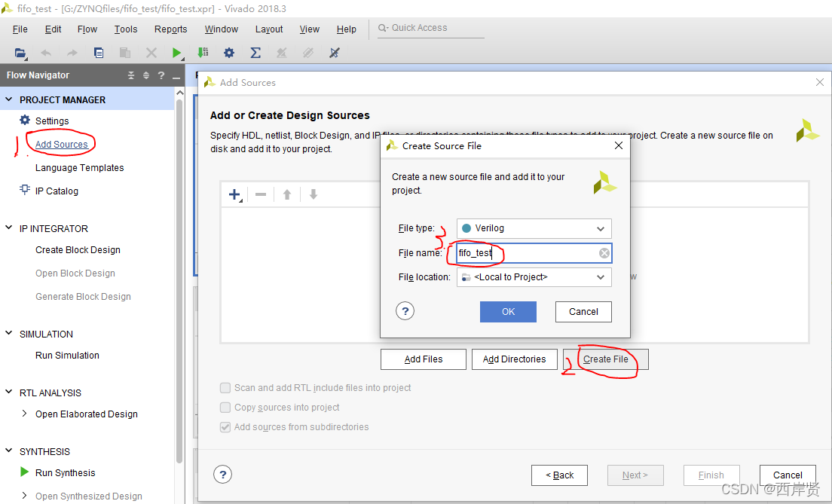Open the View menu
Viewport: 832px width, 504px height.
(309, 29)
